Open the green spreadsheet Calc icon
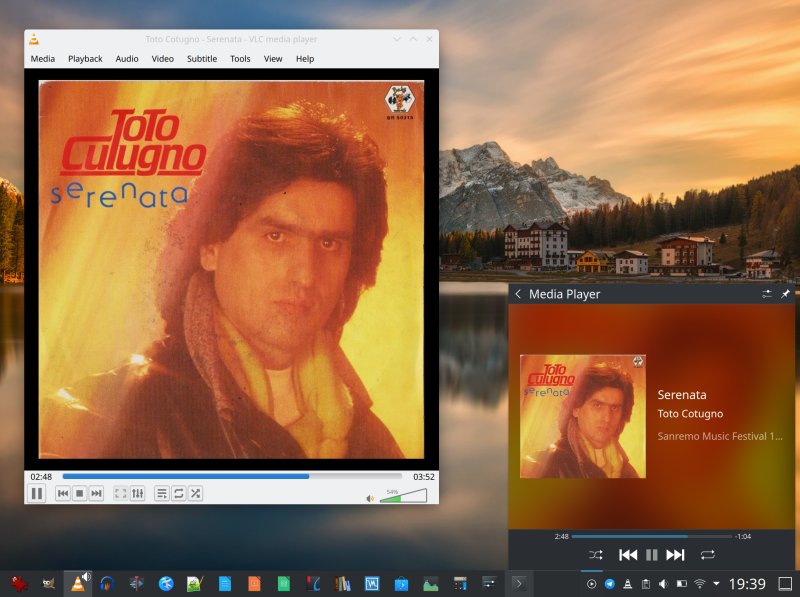 (x=284, y=583)
